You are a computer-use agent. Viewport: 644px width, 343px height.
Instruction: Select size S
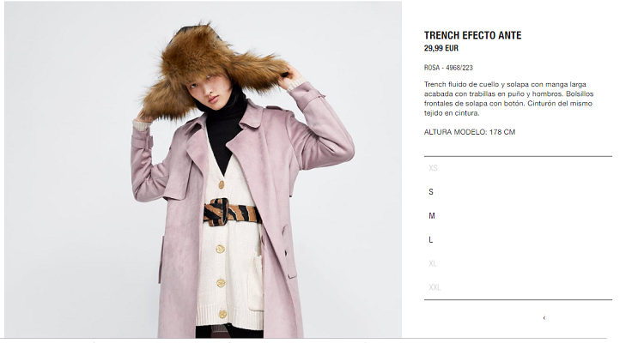pos(431,191)
